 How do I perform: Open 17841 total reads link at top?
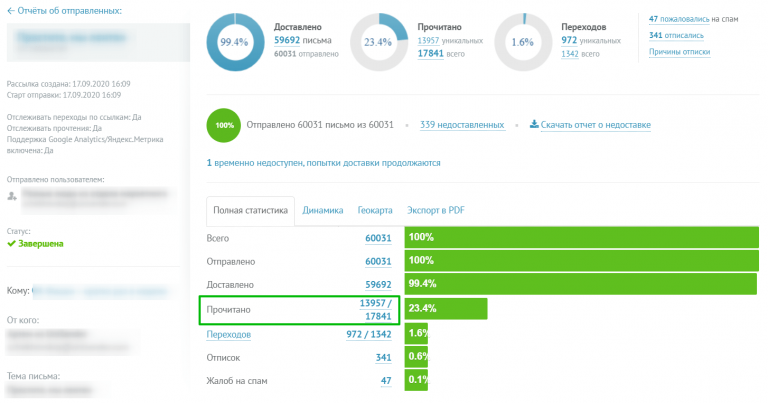[x=431, y=53]
